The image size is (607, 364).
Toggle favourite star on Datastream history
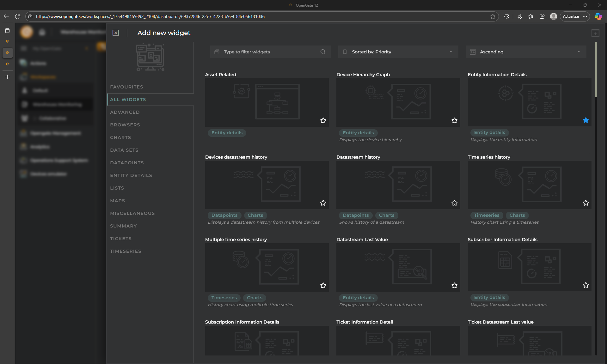(454, 203)
